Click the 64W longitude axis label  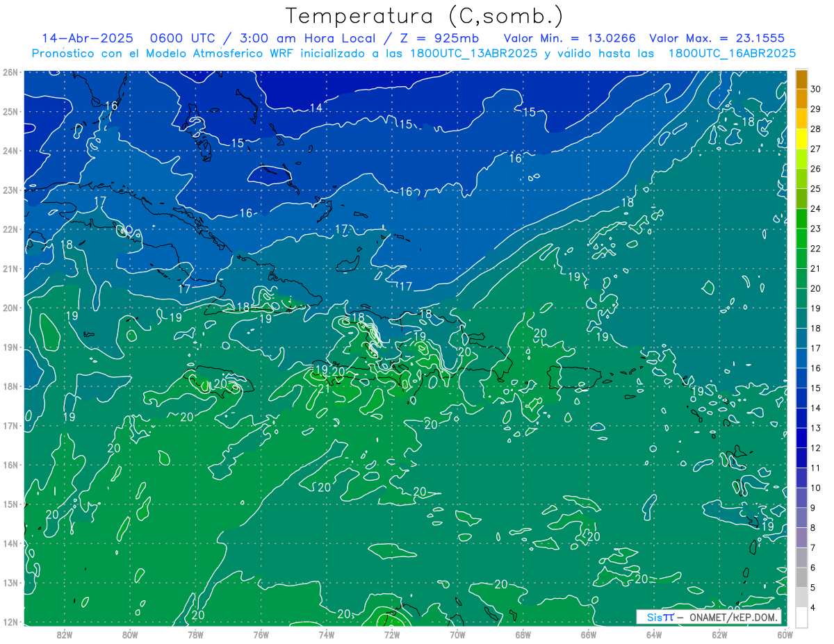654,634
